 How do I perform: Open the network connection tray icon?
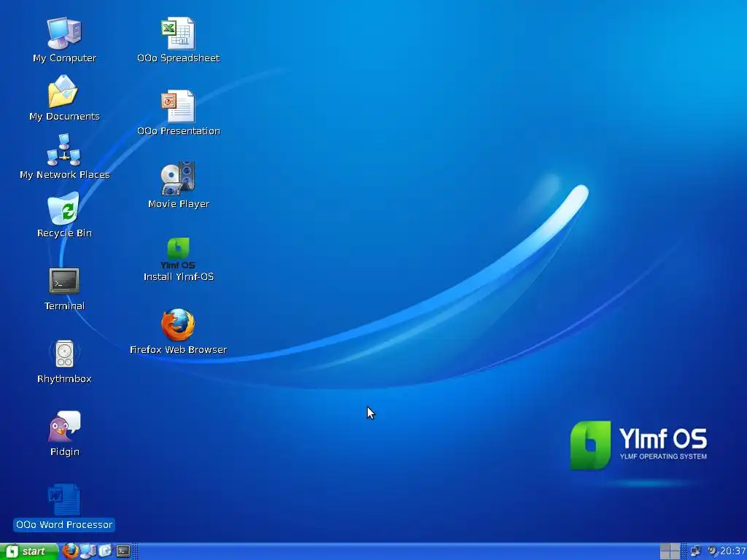(x=695, y=551)
